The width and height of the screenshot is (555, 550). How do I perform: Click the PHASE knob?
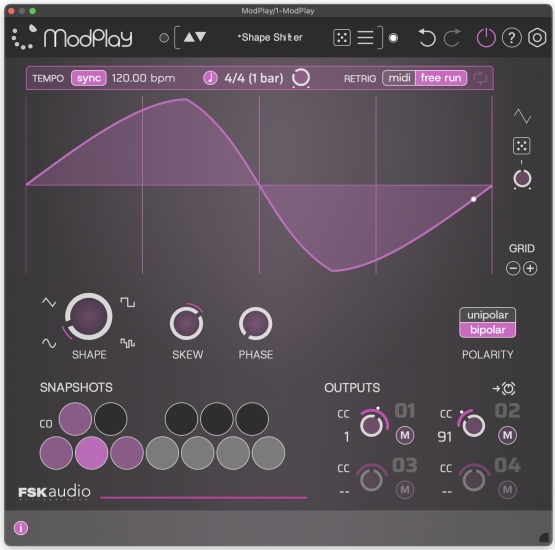click(x=256, y=323)
